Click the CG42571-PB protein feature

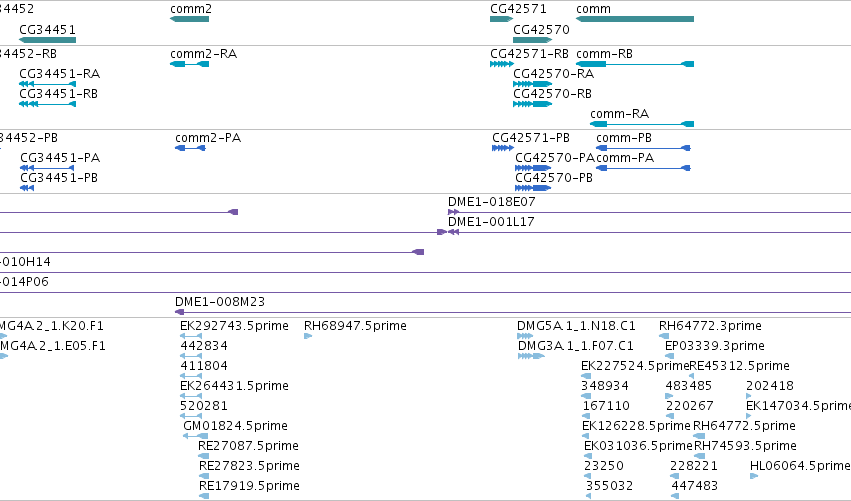(x=503, y=148)
